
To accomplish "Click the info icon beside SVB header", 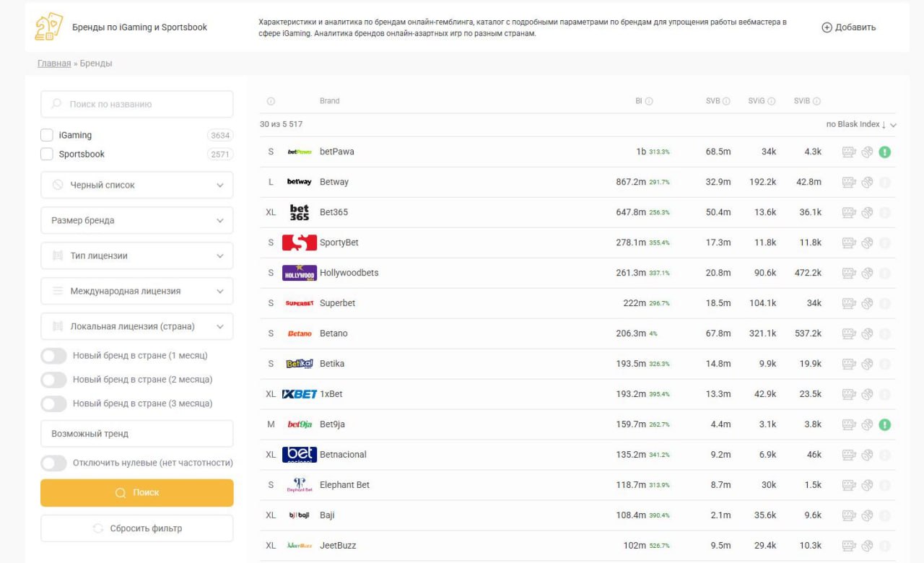I will click(x=726, y=102).
